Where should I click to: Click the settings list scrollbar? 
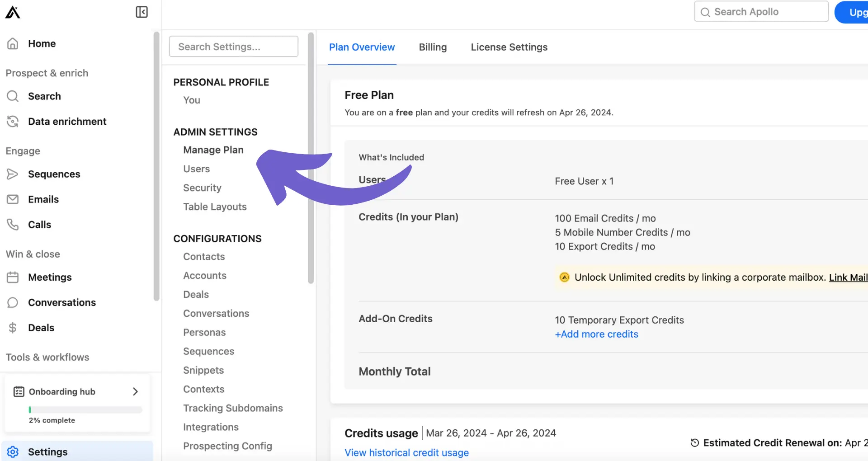click(311, 158)
